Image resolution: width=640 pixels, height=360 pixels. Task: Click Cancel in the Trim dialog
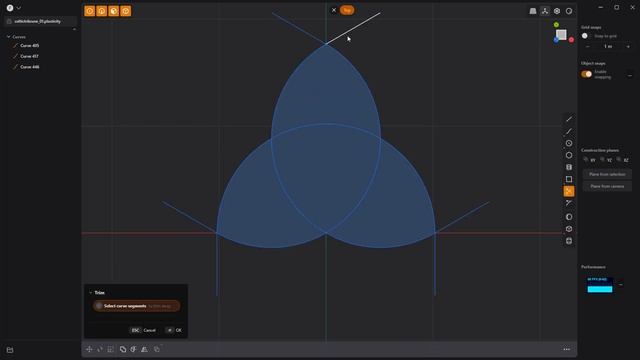pyautogui.click(x=143, y=330)
